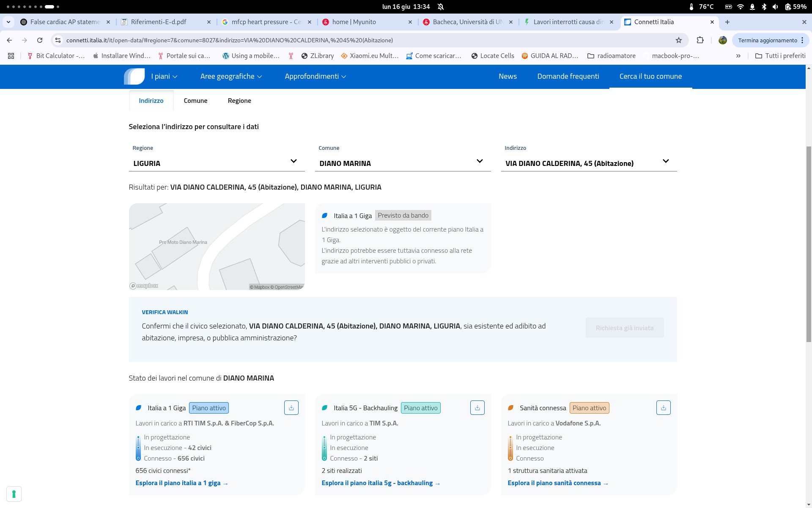
Task: Open the browser extensions puzzle icon
Action: pos(700,40)
